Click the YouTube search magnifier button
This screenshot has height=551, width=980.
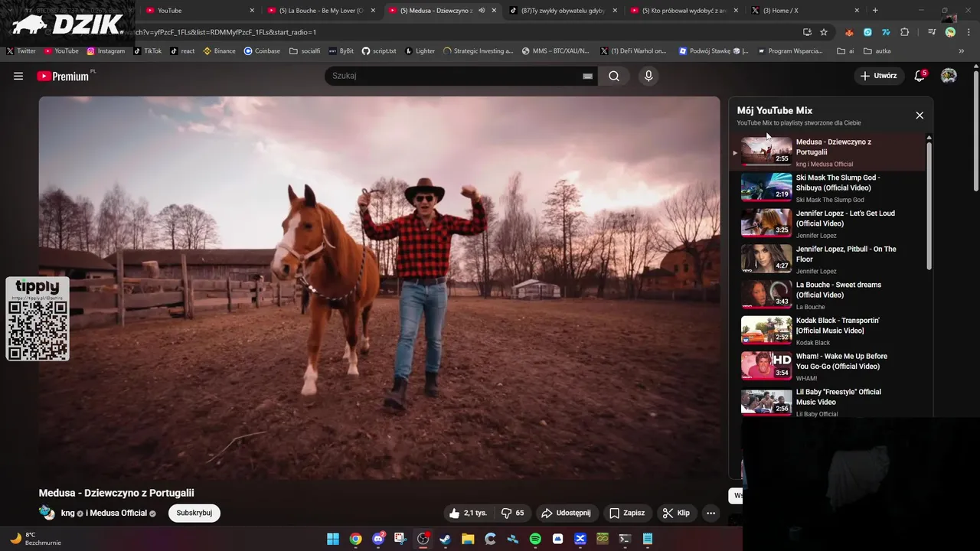point(614,76)
